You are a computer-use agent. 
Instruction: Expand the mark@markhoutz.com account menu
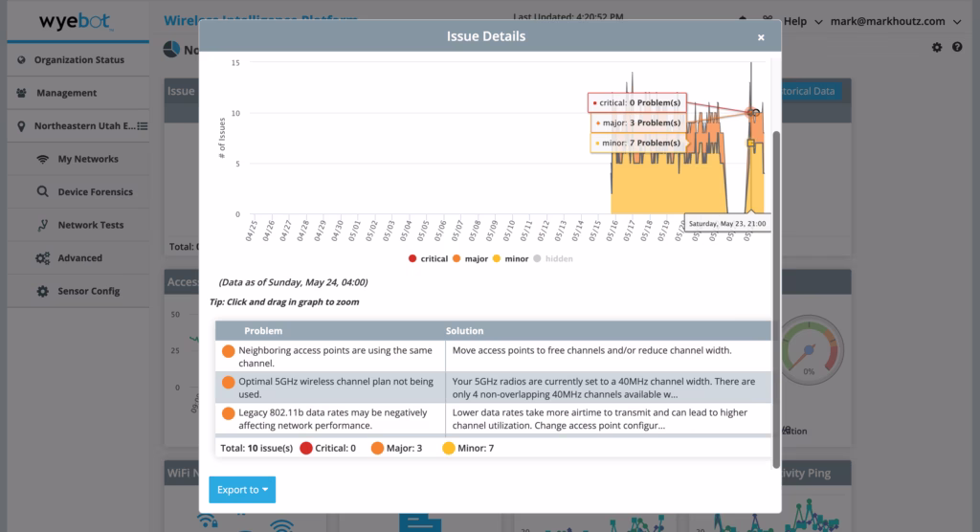895,21
